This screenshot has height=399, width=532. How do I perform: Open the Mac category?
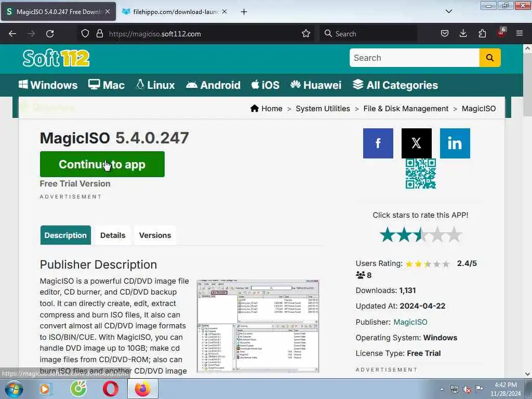click(x=107, y=85)
